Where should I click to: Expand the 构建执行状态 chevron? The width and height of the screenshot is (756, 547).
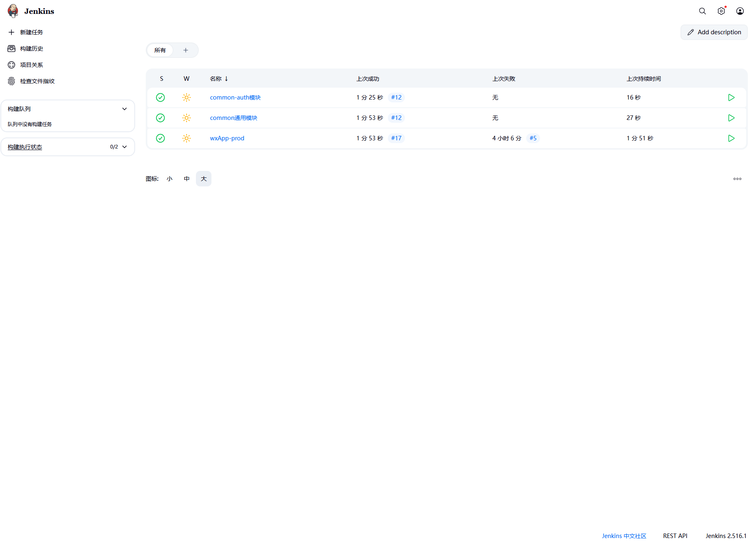125,147
